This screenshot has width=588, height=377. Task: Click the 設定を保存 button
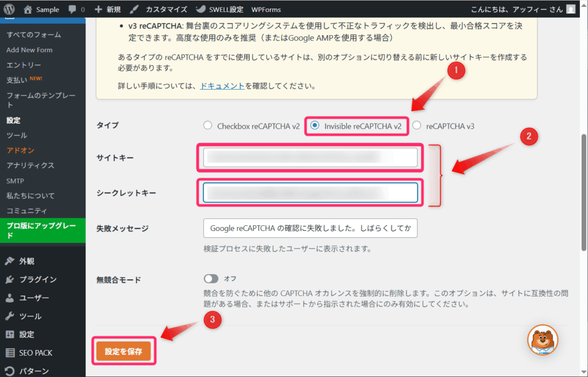pos(123,351)
